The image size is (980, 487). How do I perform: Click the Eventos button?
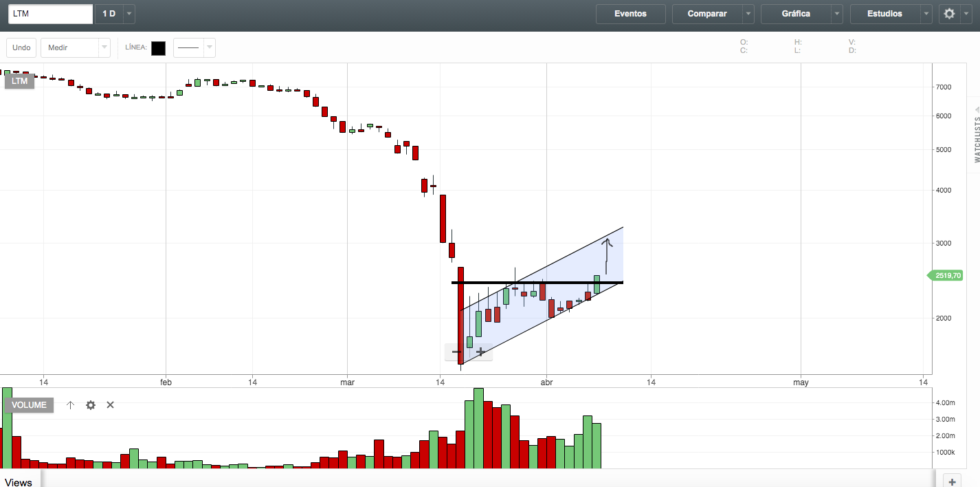(x=630, y=14)
